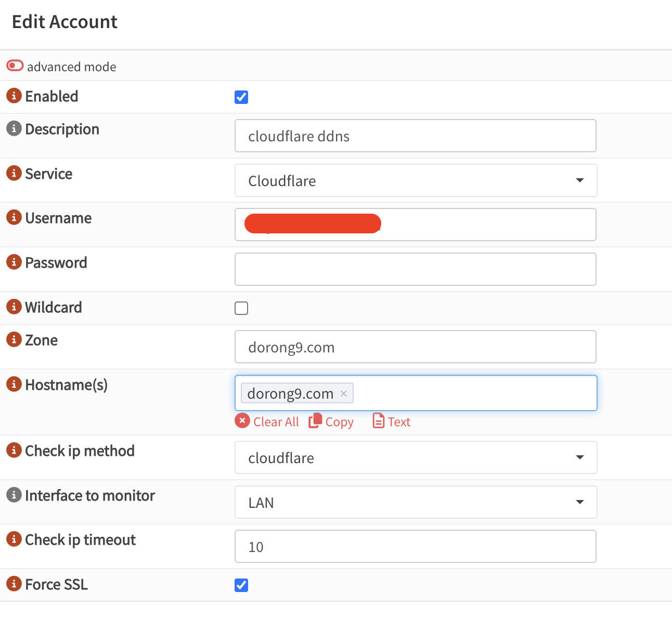Click the Text link under Hostname(s)
Screen dimensions: 672x631
392,422
